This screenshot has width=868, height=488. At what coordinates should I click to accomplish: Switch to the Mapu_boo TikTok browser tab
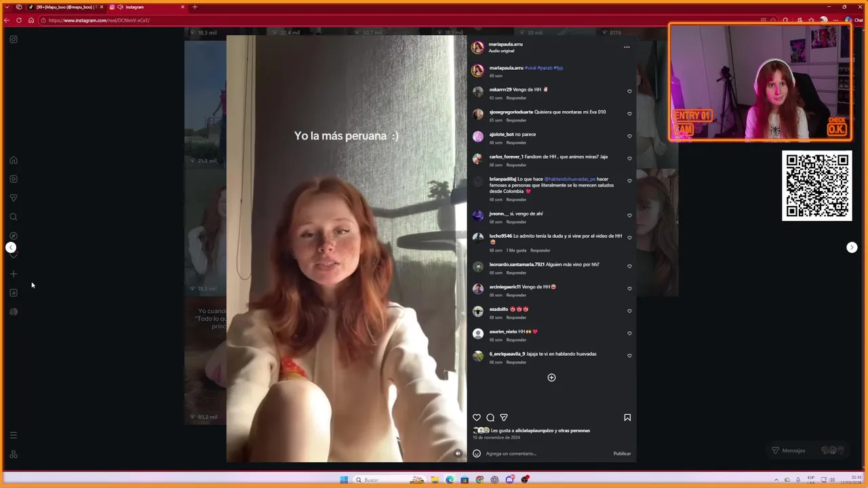click(66, 7)
